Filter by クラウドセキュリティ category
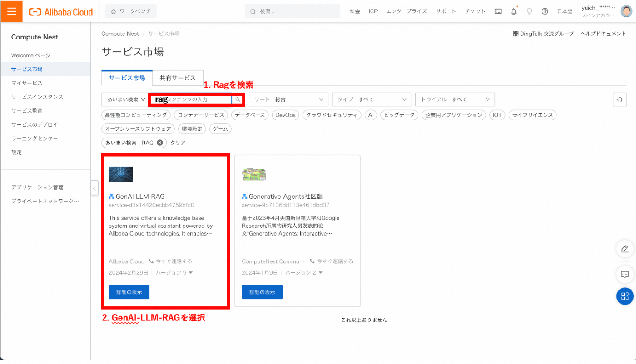The width and height of the screenshot is (636, 364). [x=332, y=115]
